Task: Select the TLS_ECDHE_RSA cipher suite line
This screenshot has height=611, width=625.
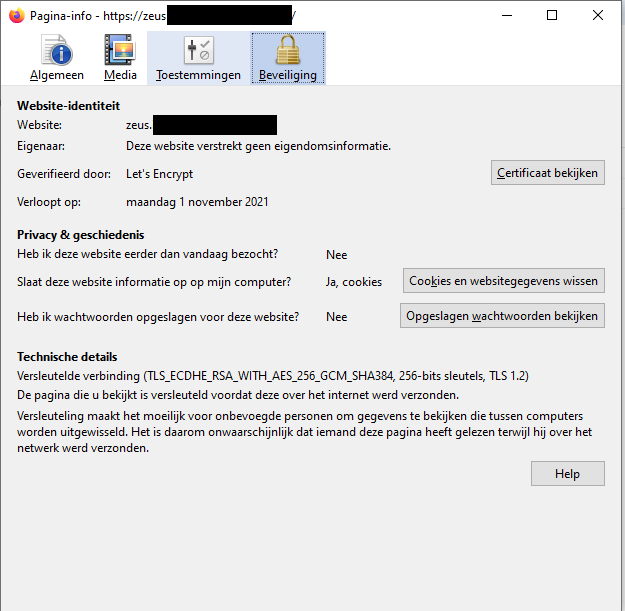Action: (273, 376)
